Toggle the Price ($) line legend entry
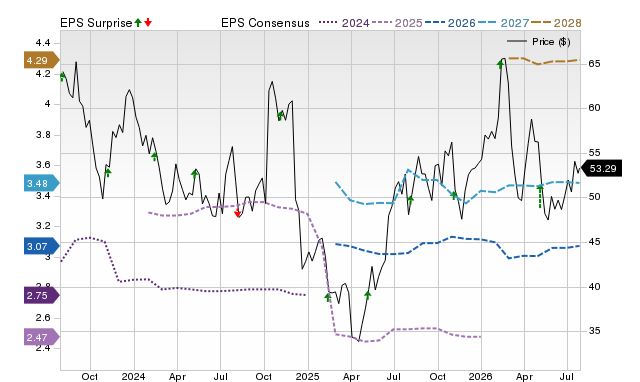Viewport: 640px width, 382px height. (x=539, y=42)
